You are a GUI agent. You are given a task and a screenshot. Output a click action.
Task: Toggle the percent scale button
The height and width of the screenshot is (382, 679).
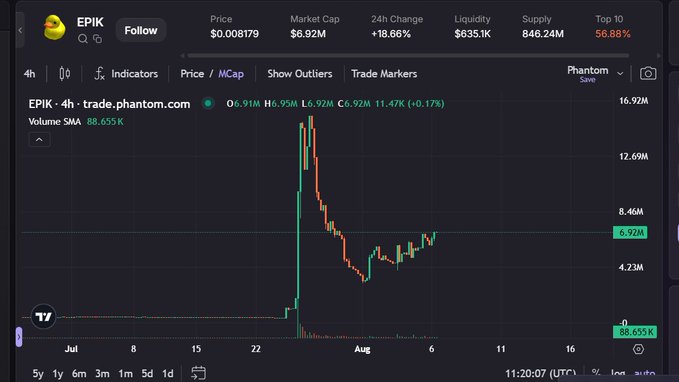(x=596, y=373)
